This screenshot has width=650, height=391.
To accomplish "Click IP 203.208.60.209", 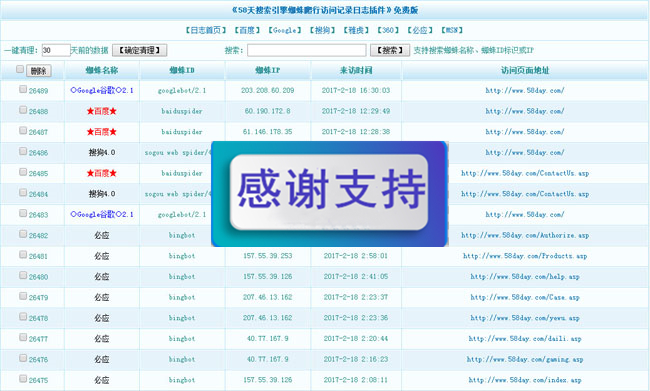I will point(268,90).
